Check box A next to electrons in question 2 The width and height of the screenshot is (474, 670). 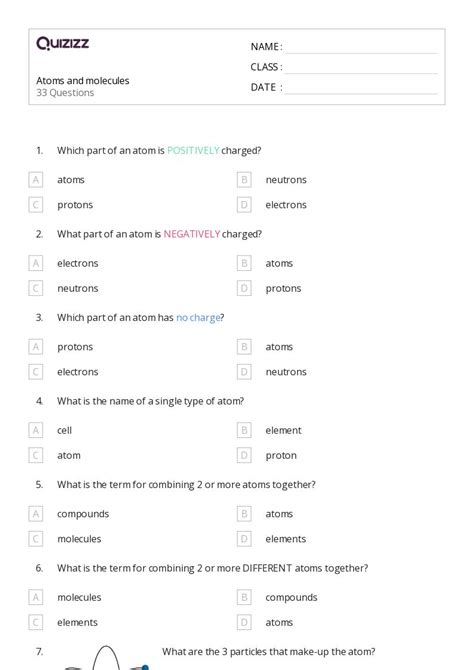pyautogui.click(x=35, y=263)
